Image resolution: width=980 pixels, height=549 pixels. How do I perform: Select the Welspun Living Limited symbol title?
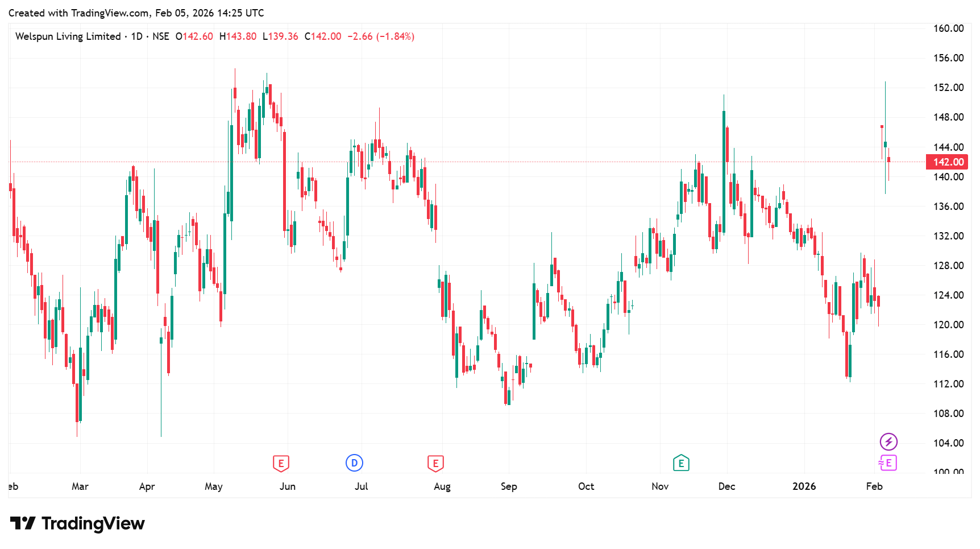[x=68, y=36]
